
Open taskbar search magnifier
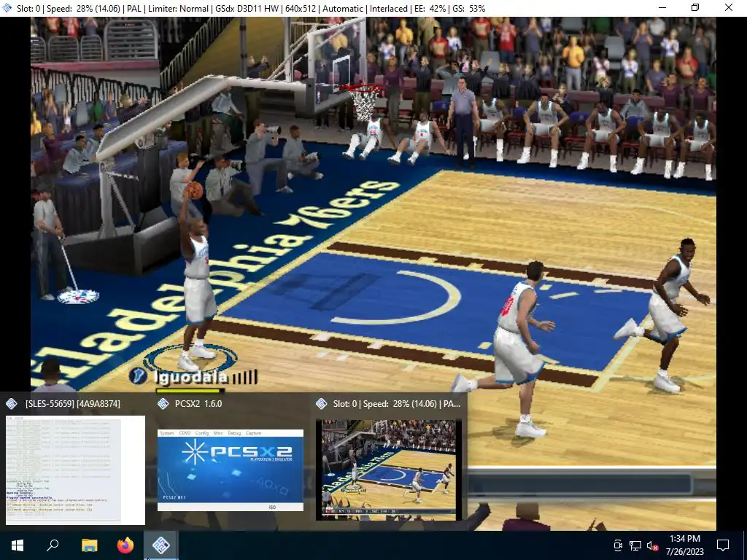click(53, 545)
